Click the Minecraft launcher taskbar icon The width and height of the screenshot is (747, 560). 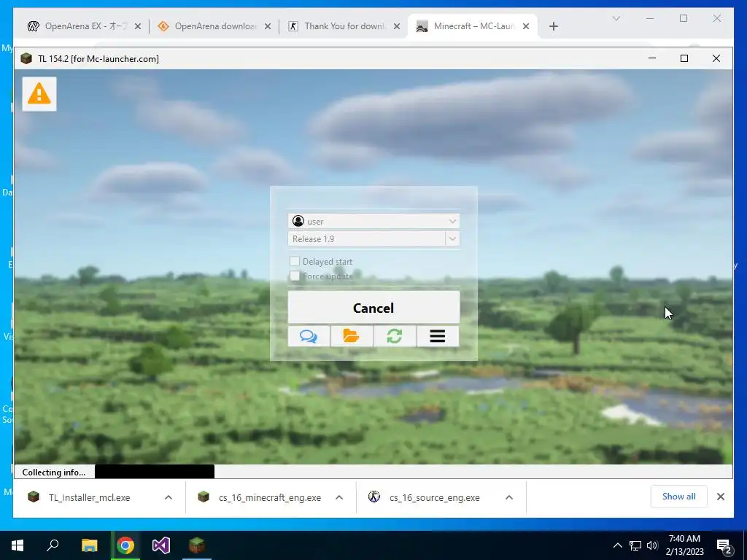tap(197, 545)
